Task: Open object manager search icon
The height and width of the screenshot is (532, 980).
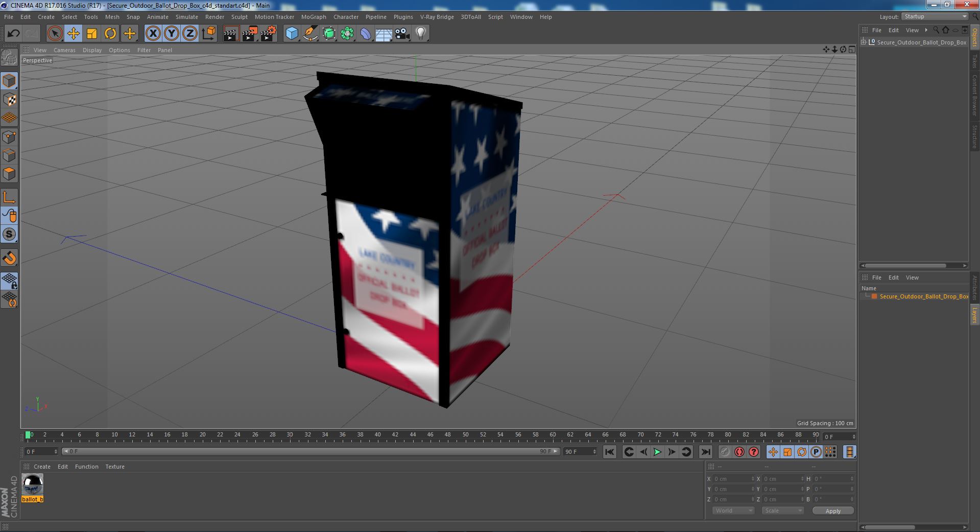Action: [936, 30]
